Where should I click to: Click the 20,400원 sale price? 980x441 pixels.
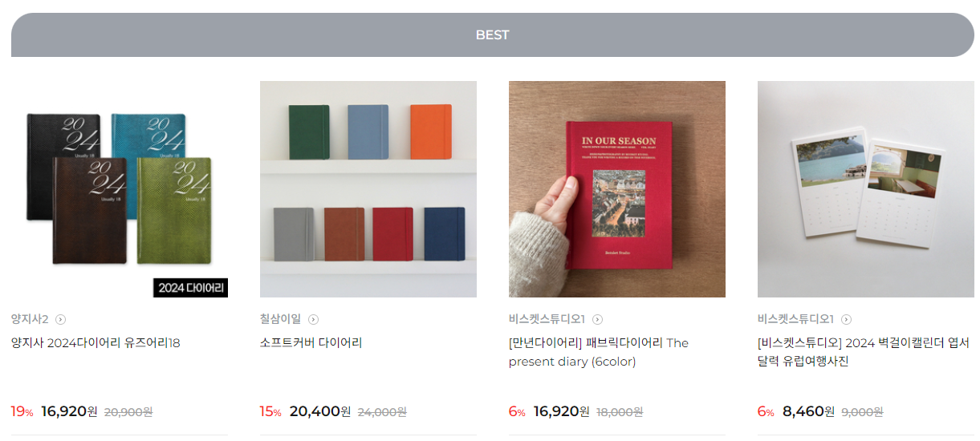pos(320,411)
